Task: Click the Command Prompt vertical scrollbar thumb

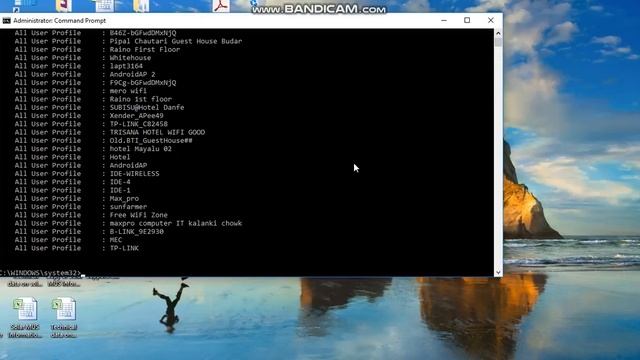Action: click(x=498, y=42)
